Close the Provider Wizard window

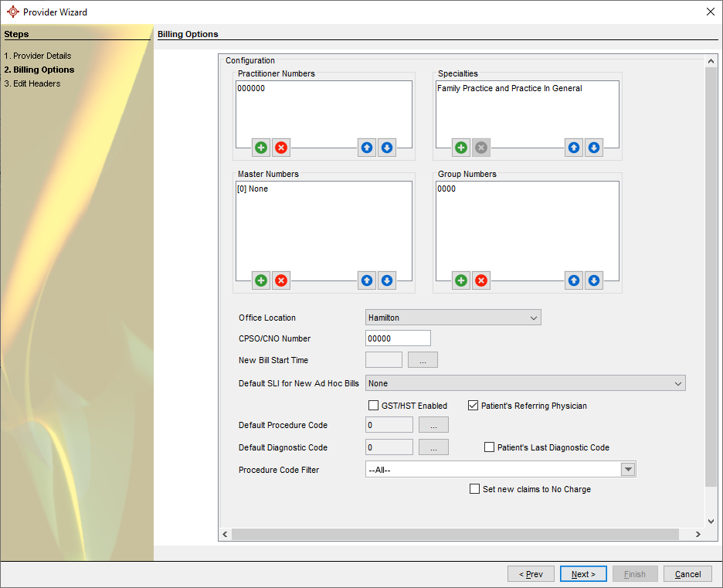[x=711, y=12]
